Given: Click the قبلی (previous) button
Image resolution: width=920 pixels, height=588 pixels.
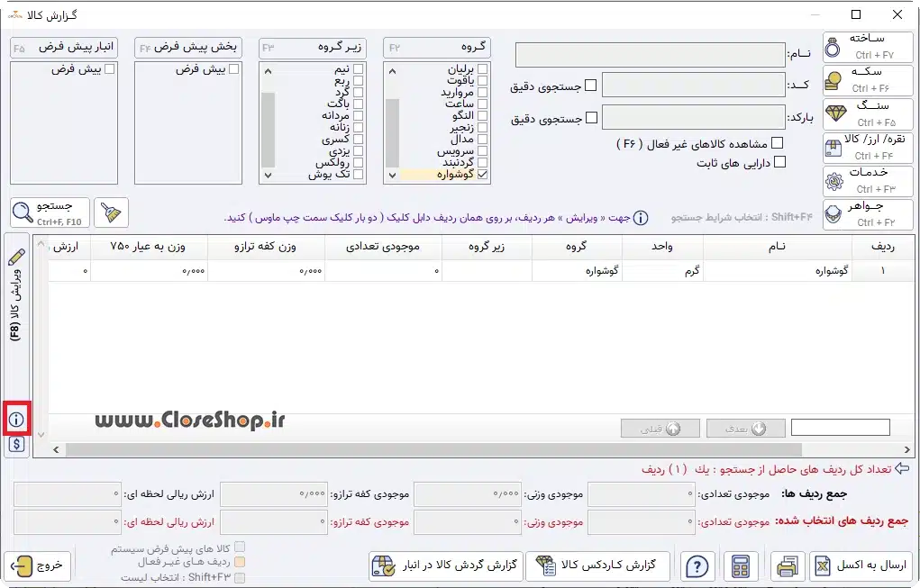Looking at the screenshot, I should pyautogui.click(x=660, y=429).
